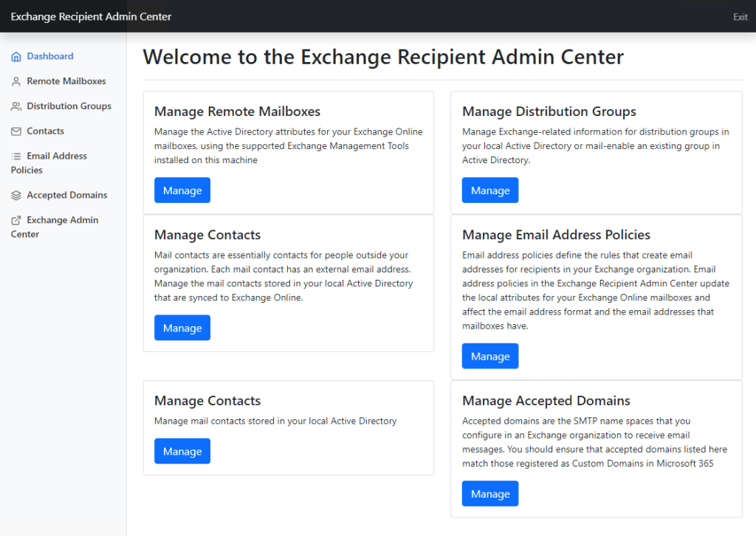
Task: Click Manage under Manage Accepted Domains
Action: pyautogui.click(x=490, y=494)
